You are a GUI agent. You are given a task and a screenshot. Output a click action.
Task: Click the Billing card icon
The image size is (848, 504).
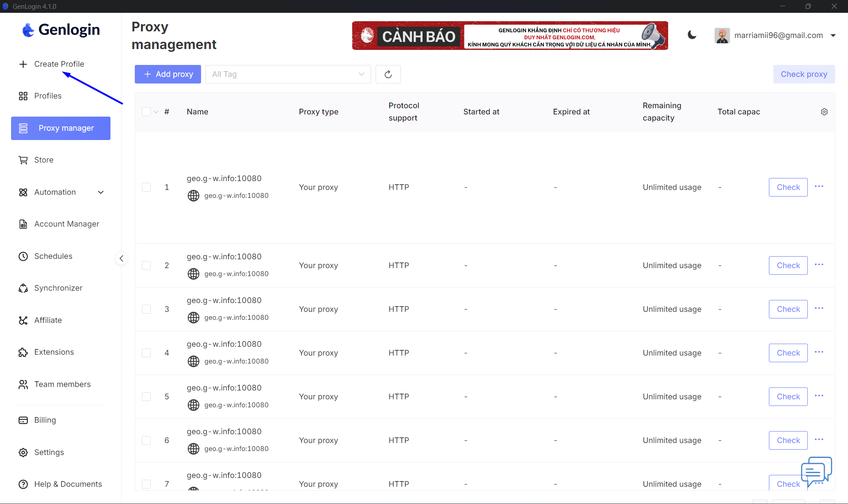coord(23,420)
